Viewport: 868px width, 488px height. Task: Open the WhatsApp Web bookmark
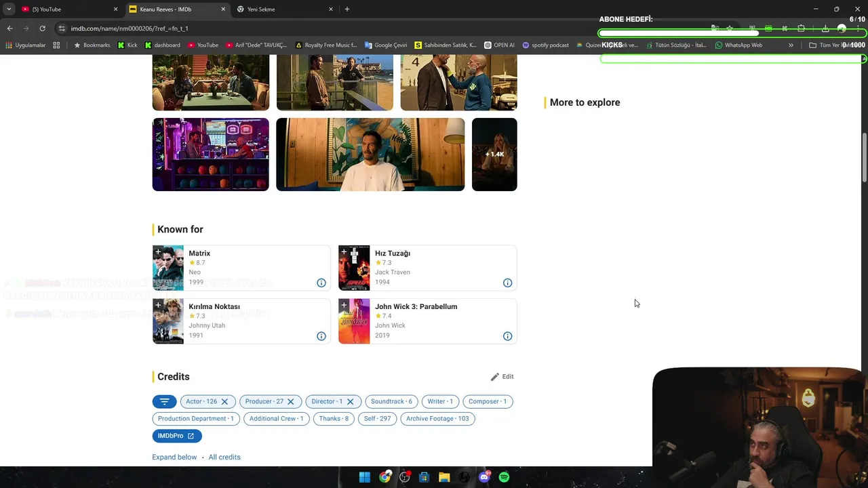point(738,45)
